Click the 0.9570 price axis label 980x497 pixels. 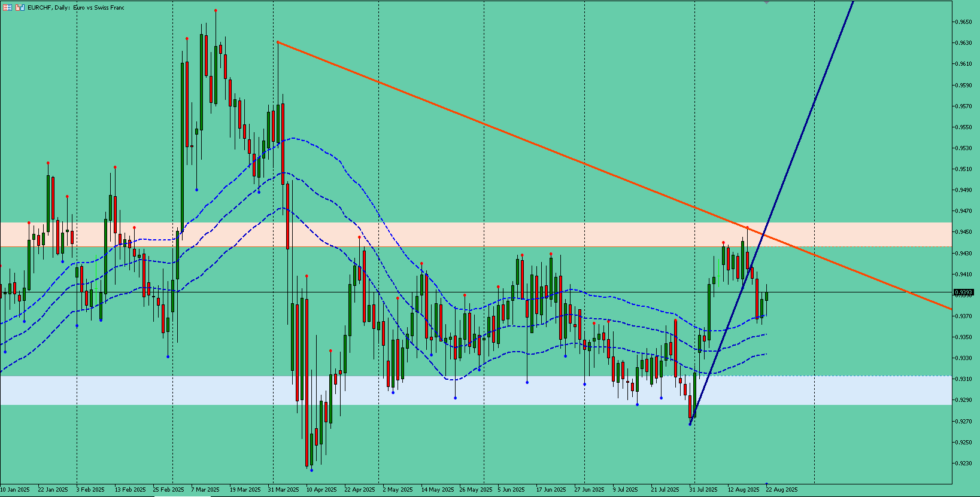pos(963,106)
